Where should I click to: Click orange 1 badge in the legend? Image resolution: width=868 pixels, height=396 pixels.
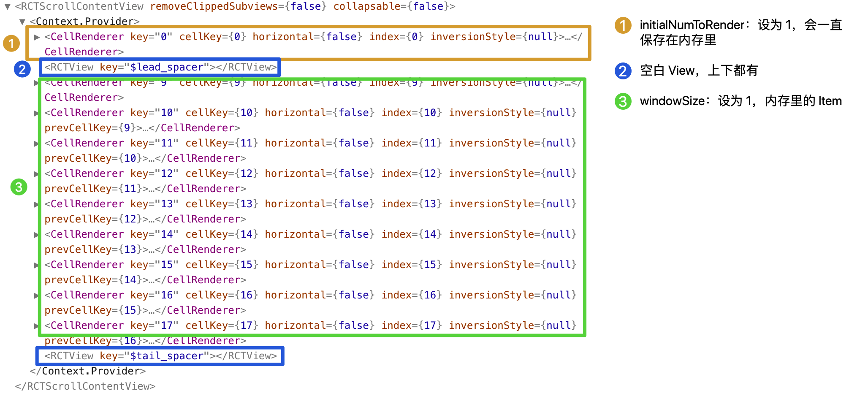[623, 25]
